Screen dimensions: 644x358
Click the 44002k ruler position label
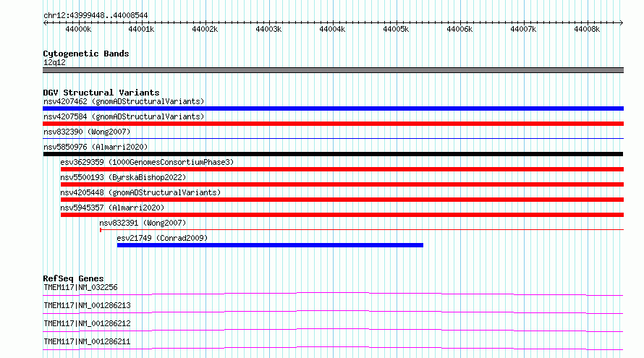click(x=205, y=30)
